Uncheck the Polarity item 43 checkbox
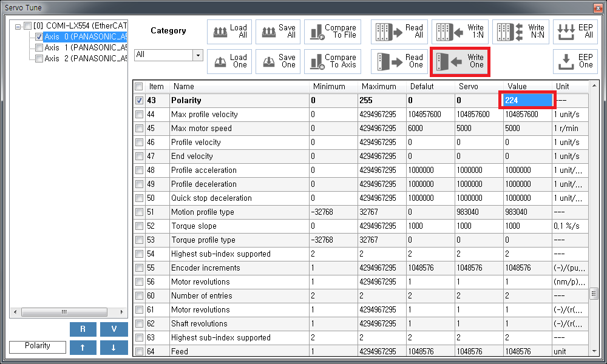 [x=139, y=100]
